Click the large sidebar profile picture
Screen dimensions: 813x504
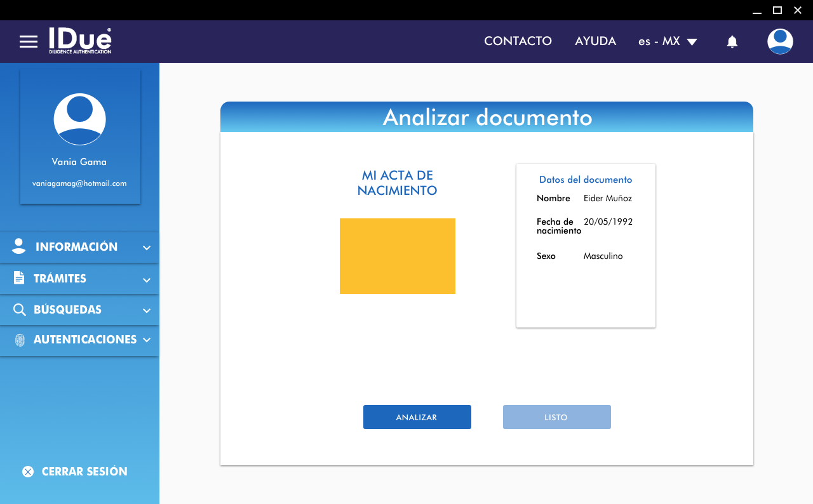coord(79,119)
